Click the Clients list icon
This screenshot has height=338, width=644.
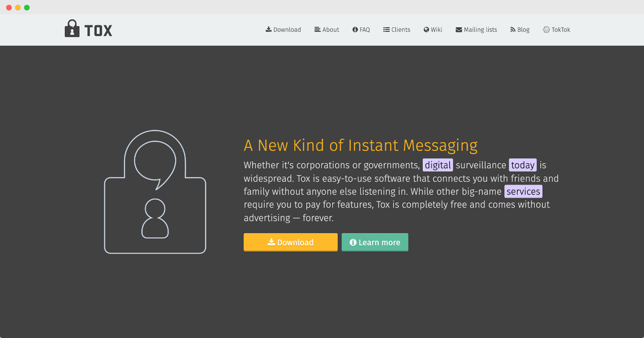[x=386, y=29]
